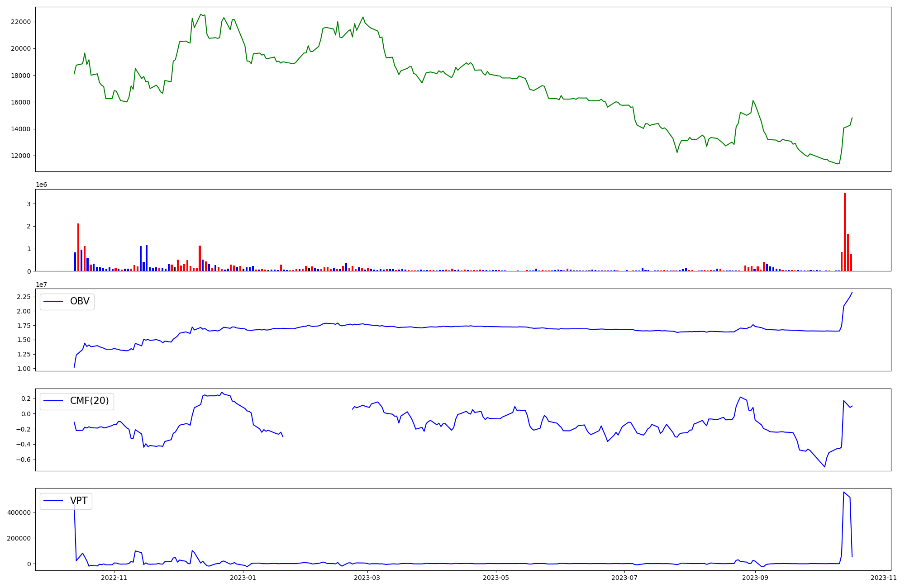The image size is (905, 588).
Task: Click the 12000 price axis label
Action: tap(21, 156)
